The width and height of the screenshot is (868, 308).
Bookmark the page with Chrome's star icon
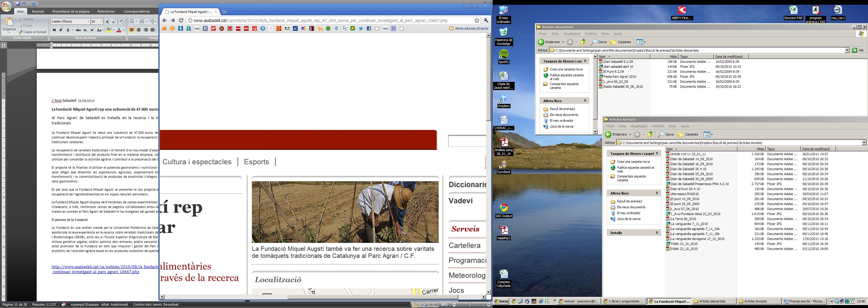[x=477, y=21]
